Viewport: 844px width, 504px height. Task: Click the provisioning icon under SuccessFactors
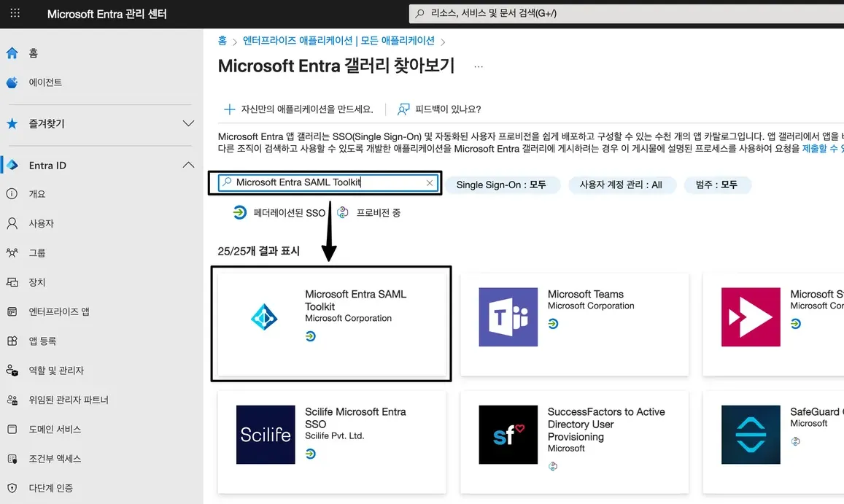pyautogui.click(x=553, y=466)
